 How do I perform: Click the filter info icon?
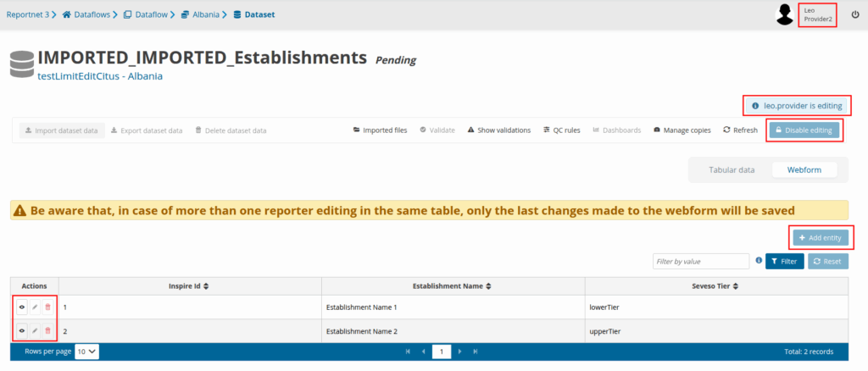[759, 261]
